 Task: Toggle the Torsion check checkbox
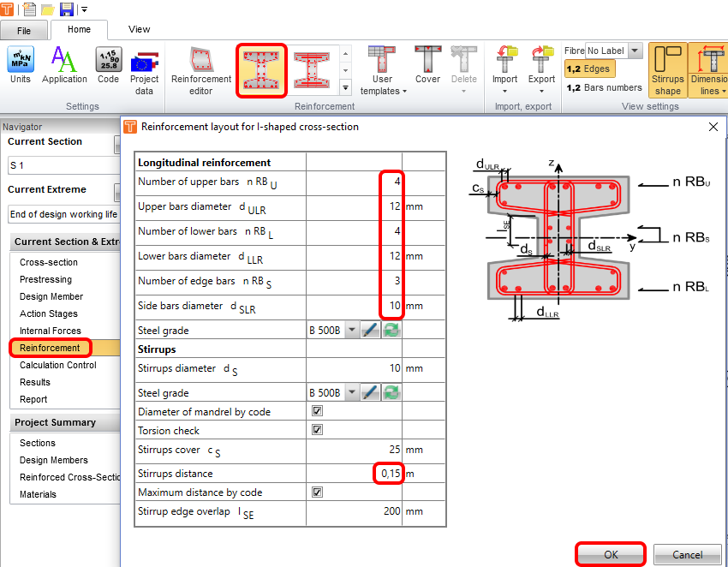click(317, 430)
